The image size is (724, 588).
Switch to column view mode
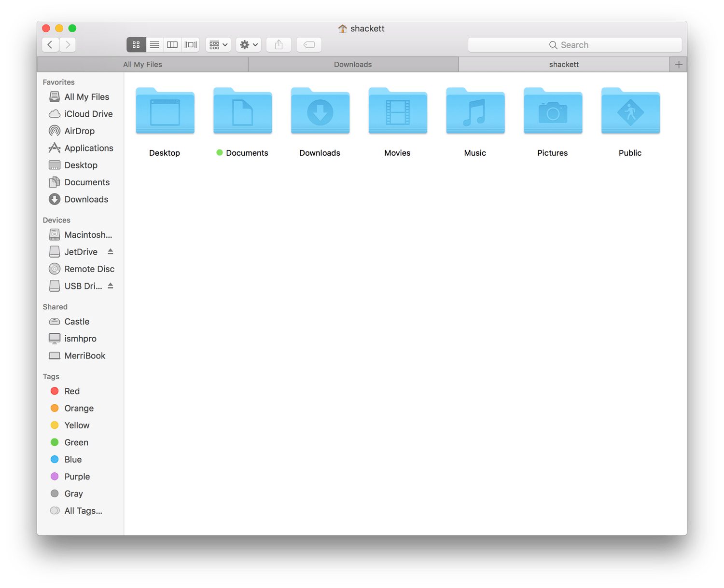coord(172,45)
